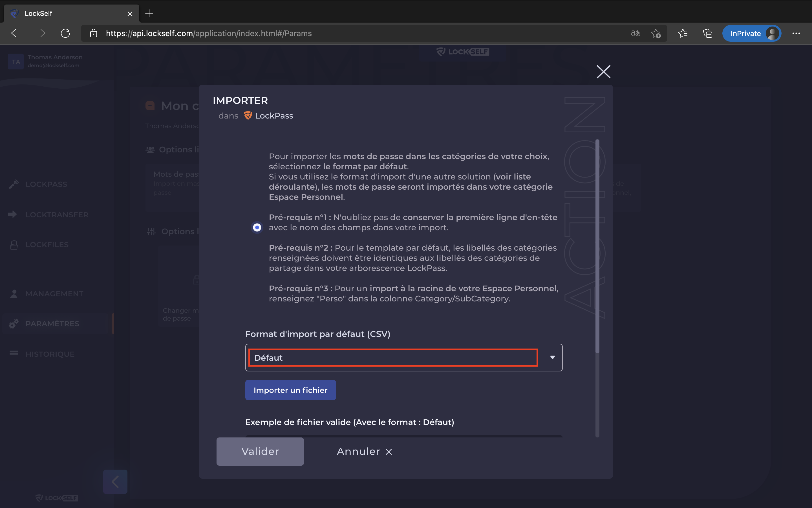Open LOCKPASS in the sidebar
Screen dimensions: 812x508
point(46,184)
